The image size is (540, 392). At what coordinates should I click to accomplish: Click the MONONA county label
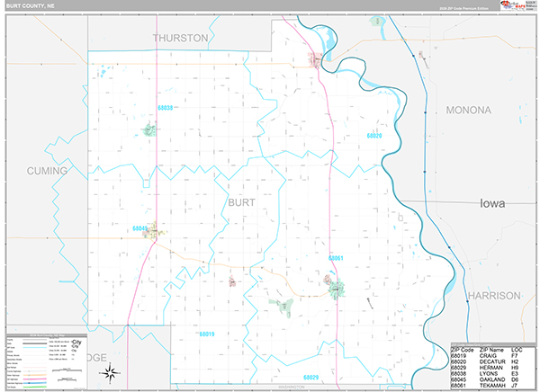(x=469, y=110)
